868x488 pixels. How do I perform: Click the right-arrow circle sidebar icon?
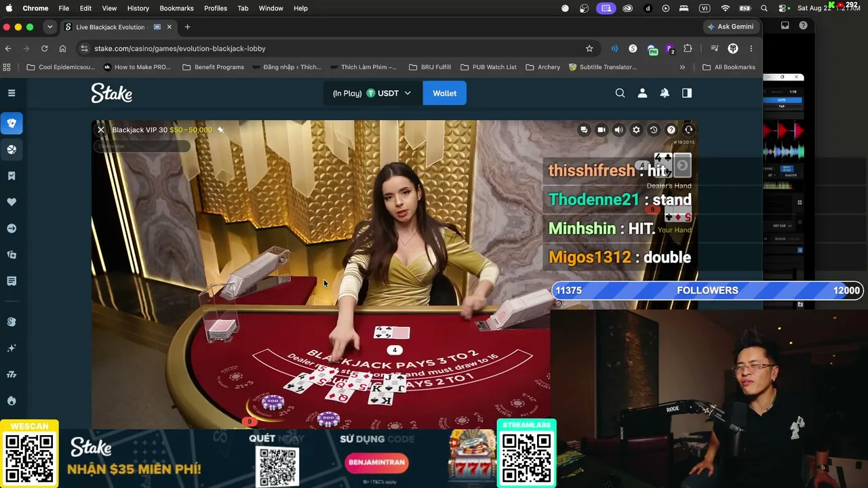(12, 228)
